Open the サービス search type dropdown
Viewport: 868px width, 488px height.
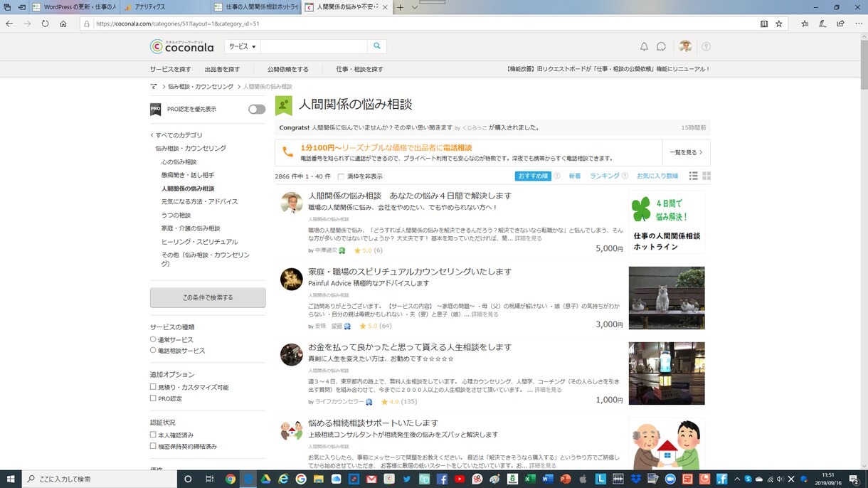[x=242, y=46]
